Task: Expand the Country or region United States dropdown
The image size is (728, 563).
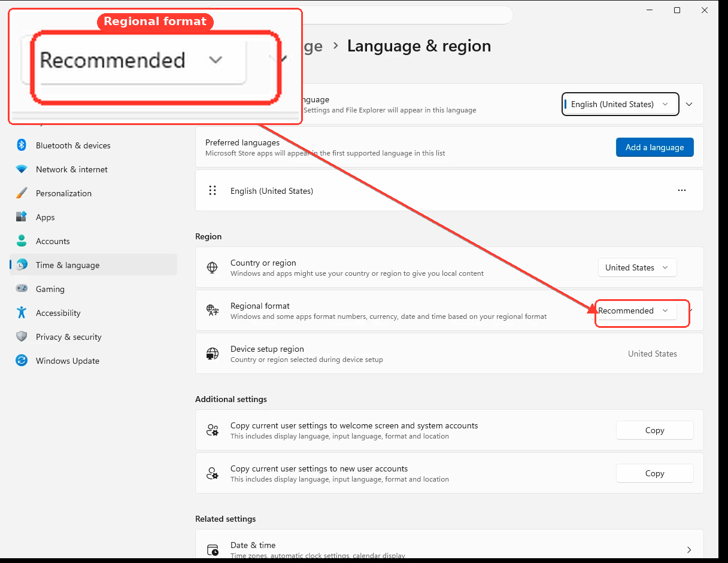Action: tap(637, 267)
